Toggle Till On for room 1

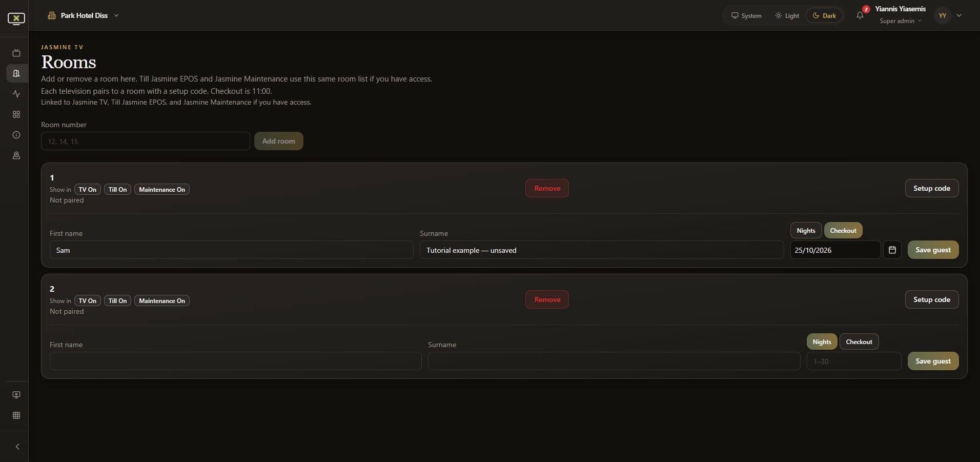tap(117, 190)
